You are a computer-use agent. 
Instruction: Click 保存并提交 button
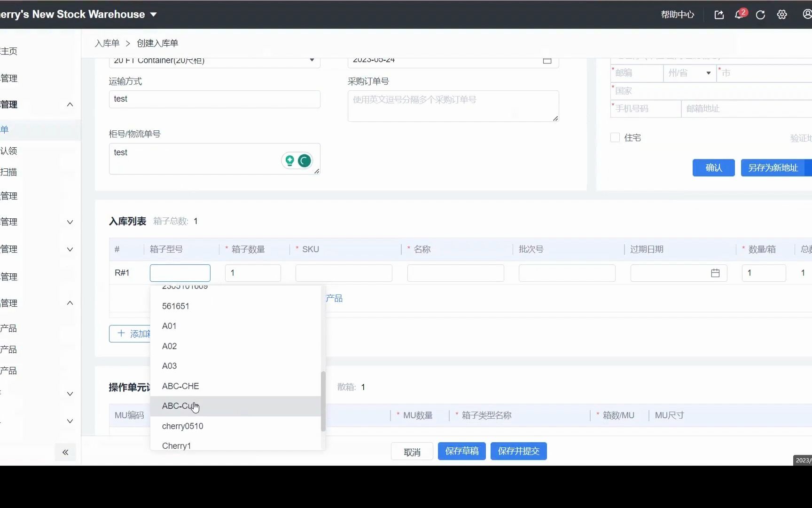point(519,451)
